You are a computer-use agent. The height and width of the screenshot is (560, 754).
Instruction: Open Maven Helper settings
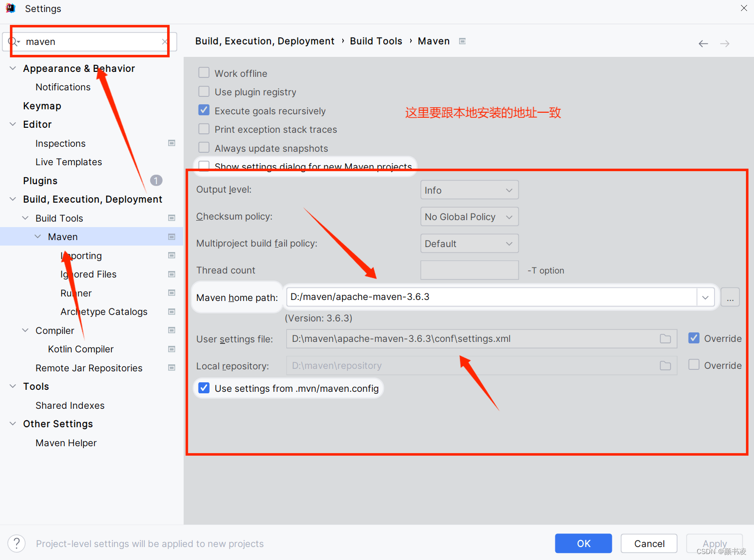(66, 443)
